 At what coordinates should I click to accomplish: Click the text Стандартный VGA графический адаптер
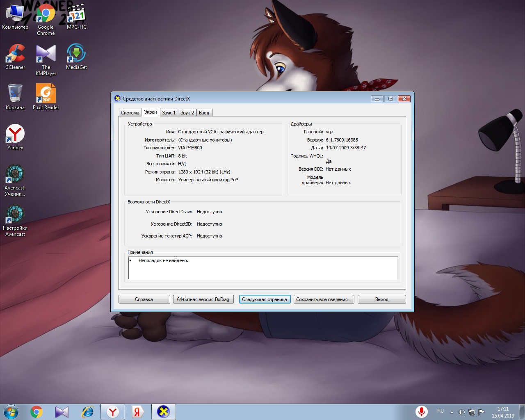[221, 132]
